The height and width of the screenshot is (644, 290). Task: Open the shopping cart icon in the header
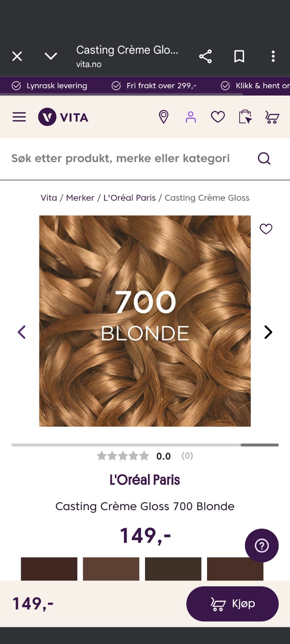[x=272, y=117]
